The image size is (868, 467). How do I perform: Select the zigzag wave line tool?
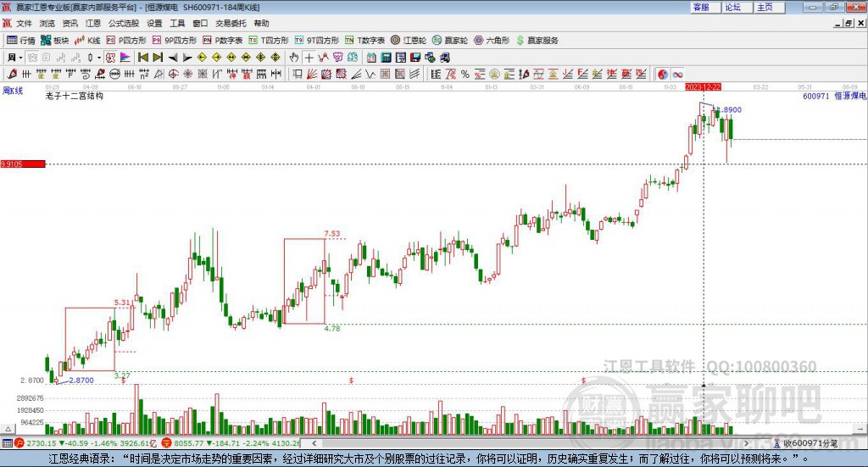[370, 74]
